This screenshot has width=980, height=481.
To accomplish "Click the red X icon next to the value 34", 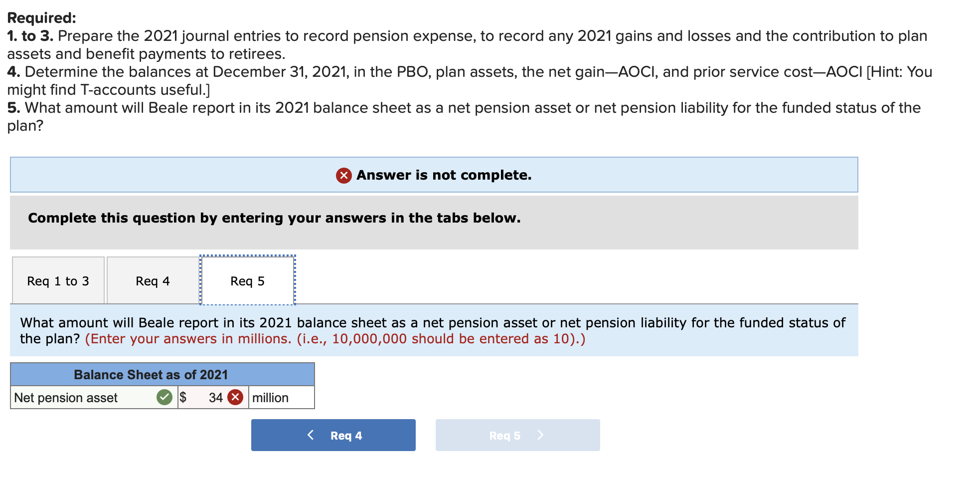I will 234,398.
